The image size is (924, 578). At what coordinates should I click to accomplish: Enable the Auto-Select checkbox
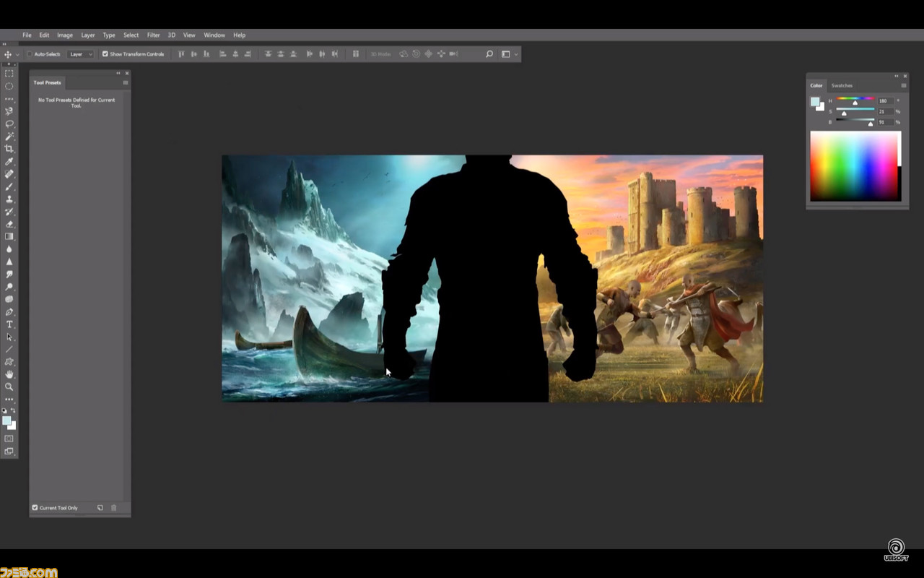[30, 54]
